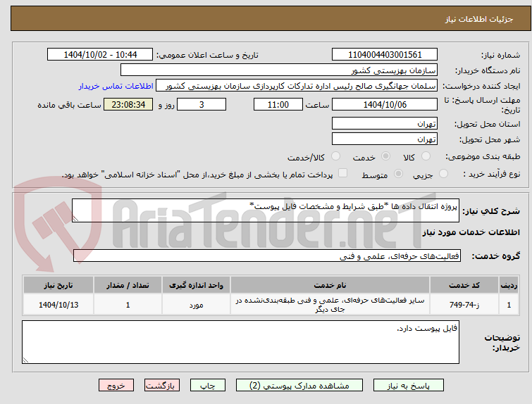The image size is (532, 404).
Task: Click the تاریخ نیاز column header
Action: (58, 285)
